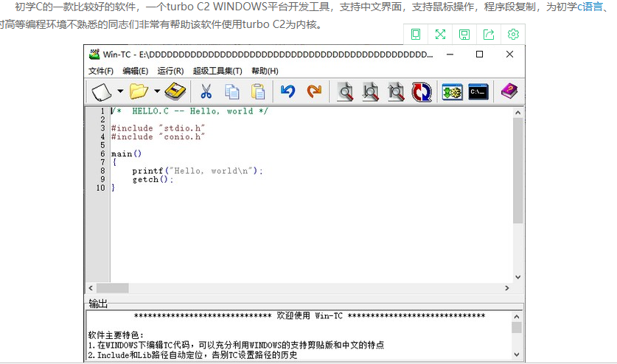Follow the c语言 hyperlink in the article

(x=590, y=7)
